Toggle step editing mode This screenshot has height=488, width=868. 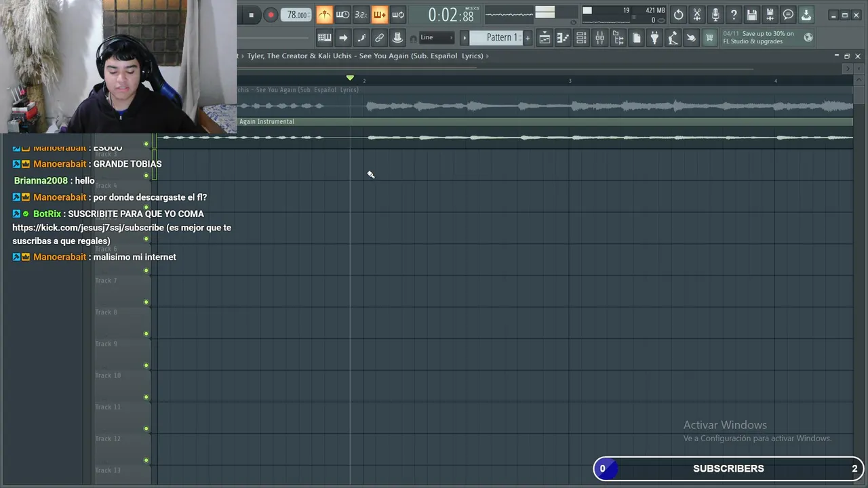pos(361,38)
